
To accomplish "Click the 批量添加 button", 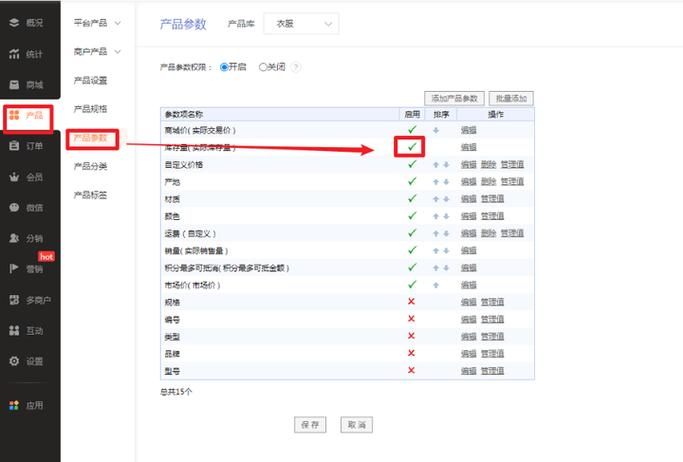I will 511,98.
